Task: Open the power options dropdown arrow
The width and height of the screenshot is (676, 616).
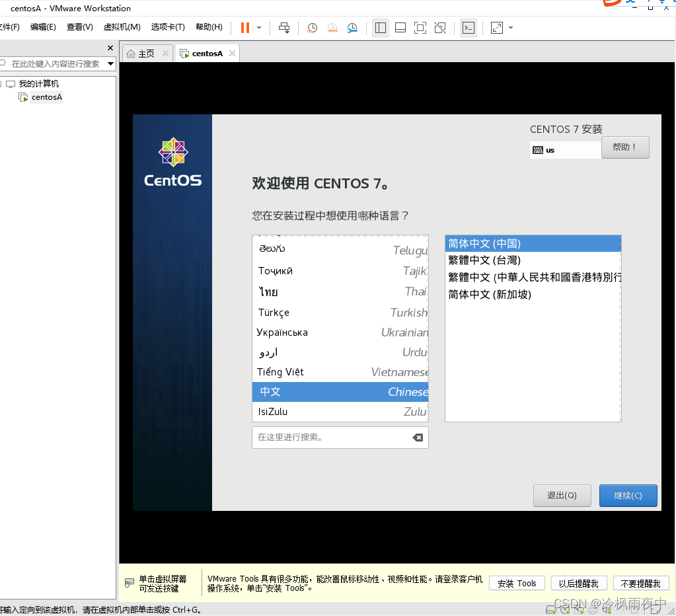Action: click(x=259, y=28)
